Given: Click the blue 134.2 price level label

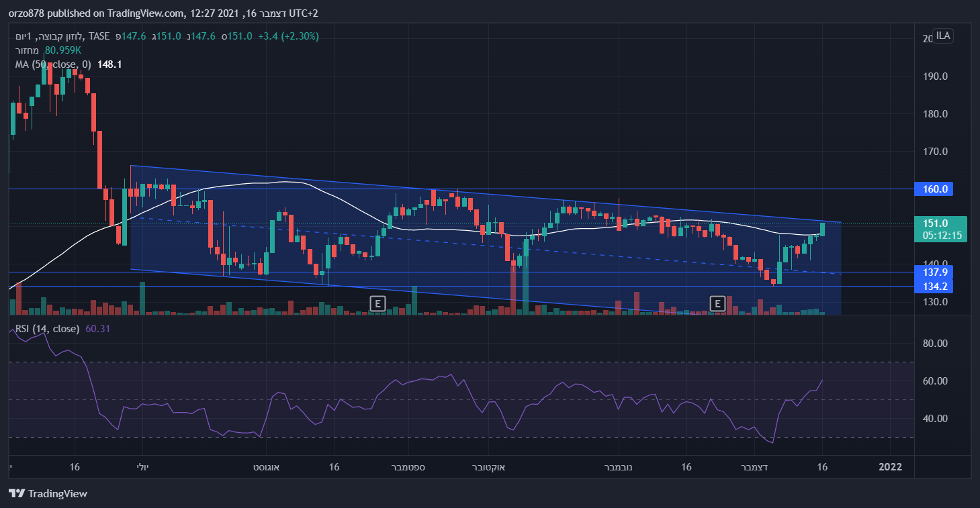Looking at the screenshot, I should (x=934, y=287).
